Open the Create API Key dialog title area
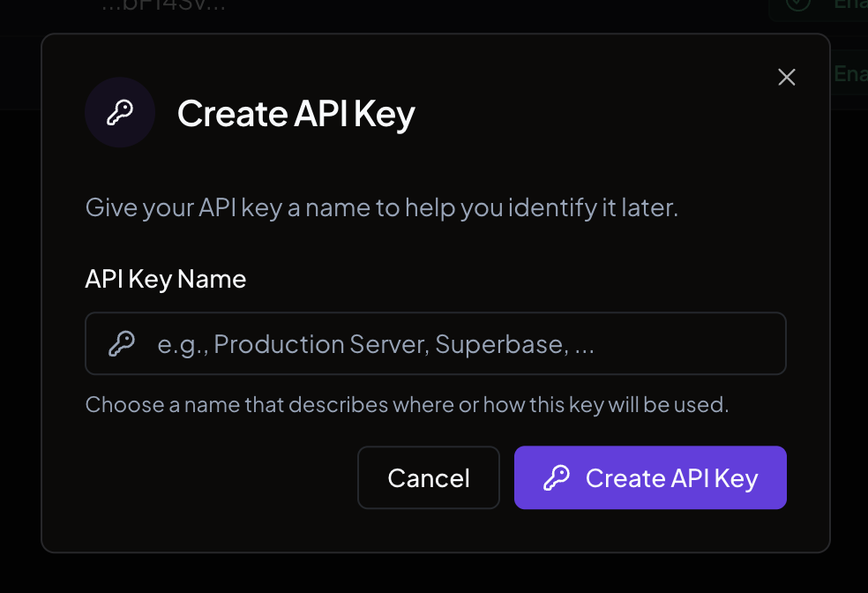This screenshot has width=868, height=593. 296,113
